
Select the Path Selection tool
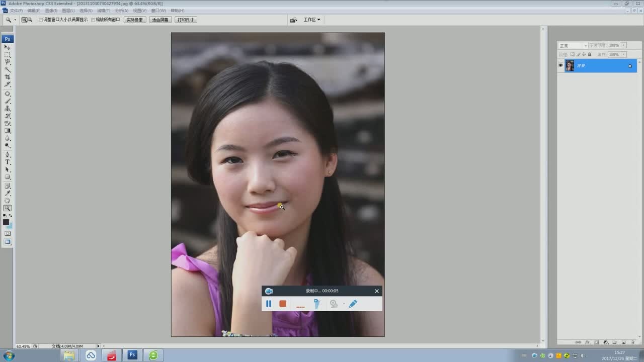click(x=8, y=169)
